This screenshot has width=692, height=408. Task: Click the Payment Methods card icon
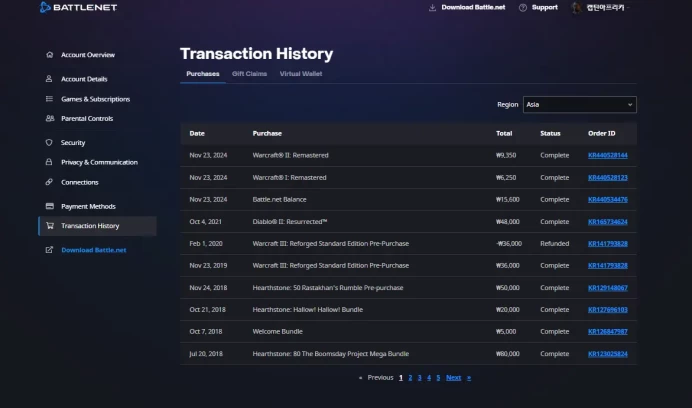50,206
